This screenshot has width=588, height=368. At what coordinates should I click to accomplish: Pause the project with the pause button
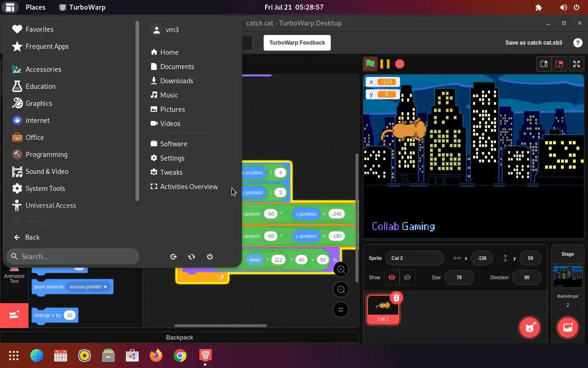[385, 64]
